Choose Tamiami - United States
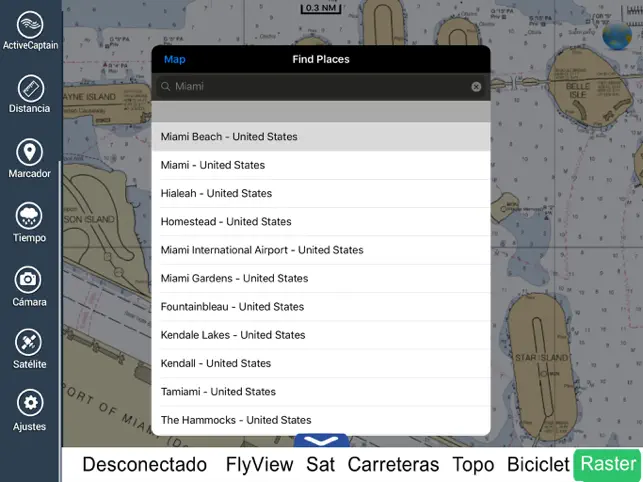This screenshot has height=482, width=643. [321, 391]
